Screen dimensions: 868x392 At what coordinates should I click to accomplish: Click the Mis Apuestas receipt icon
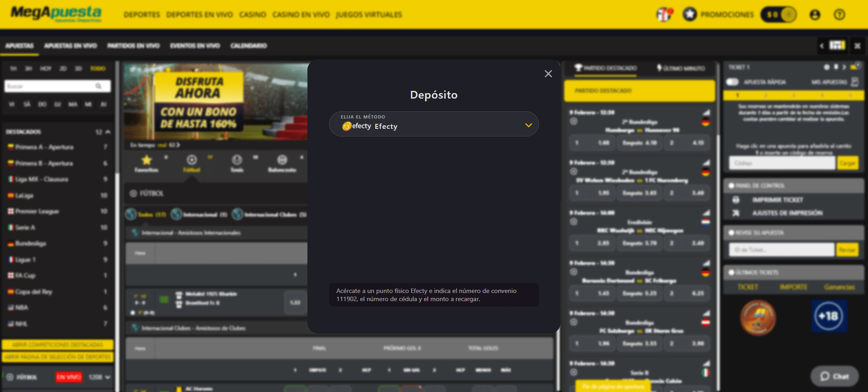click(855, 82)
